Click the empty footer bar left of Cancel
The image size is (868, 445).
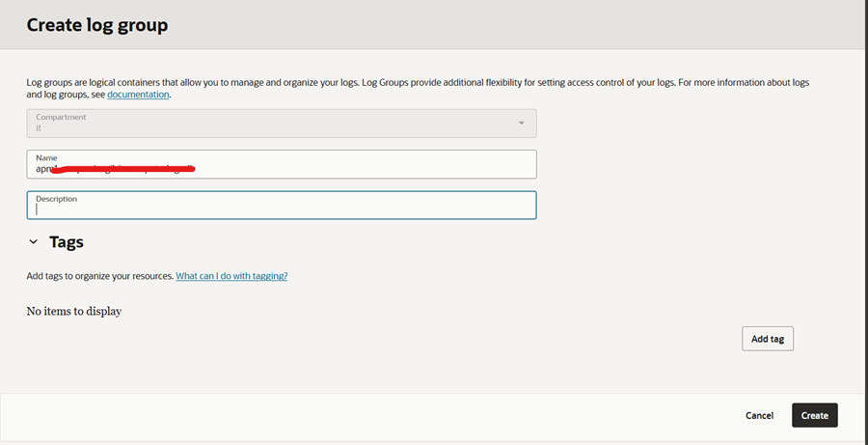point(366,415)
